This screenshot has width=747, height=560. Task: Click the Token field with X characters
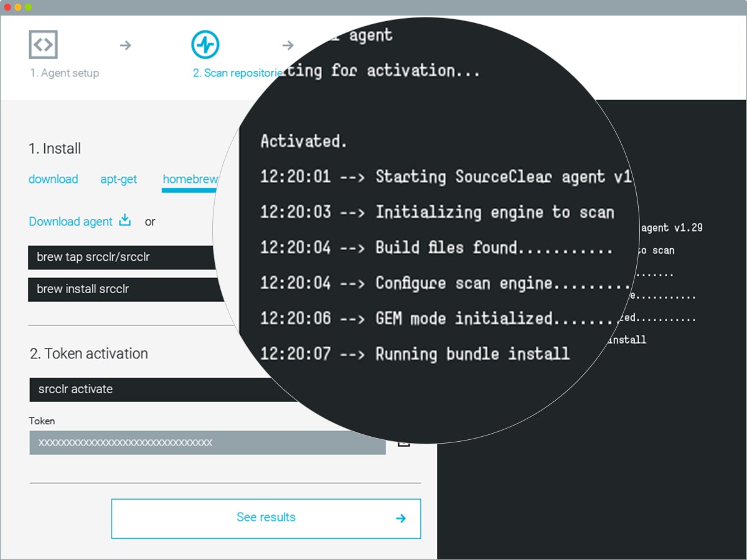tap(207, 442)
